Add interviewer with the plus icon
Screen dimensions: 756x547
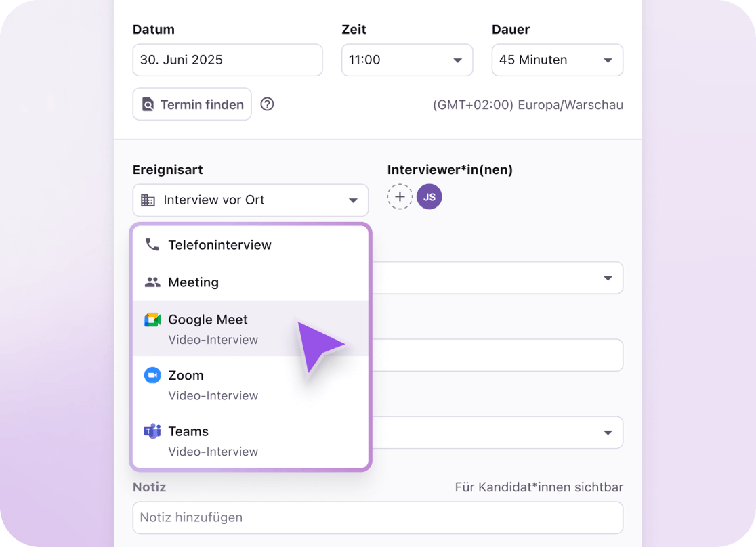[x=400, y=197]
